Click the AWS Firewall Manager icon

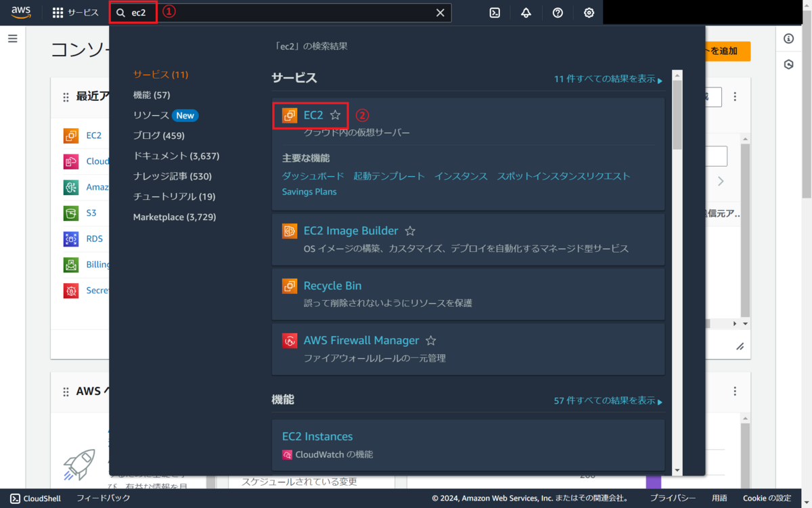[x=290, y=341]
